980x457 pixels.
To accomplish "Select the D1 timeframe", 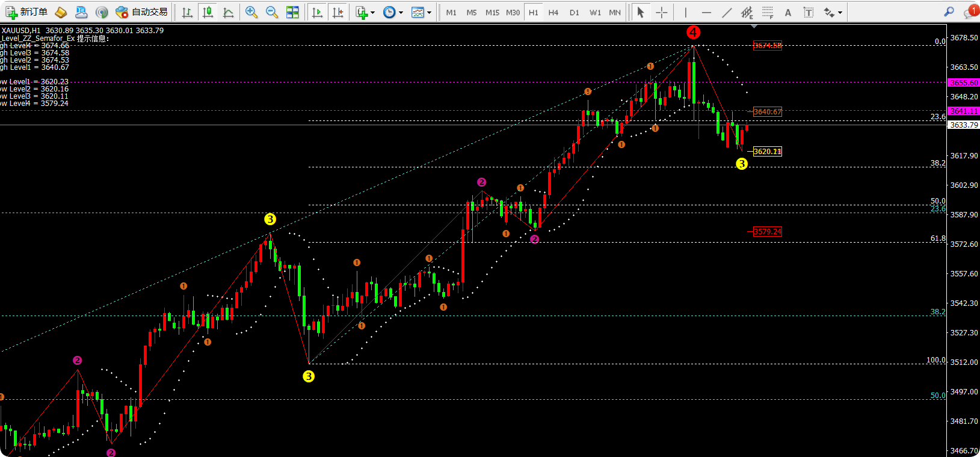I will tap(575, 12).
